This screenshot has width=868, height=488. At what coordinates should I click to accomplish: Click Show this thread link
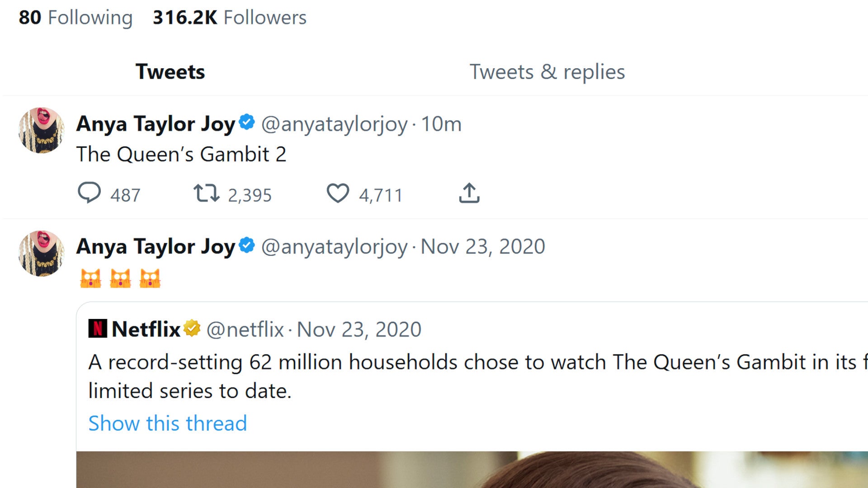168,423
